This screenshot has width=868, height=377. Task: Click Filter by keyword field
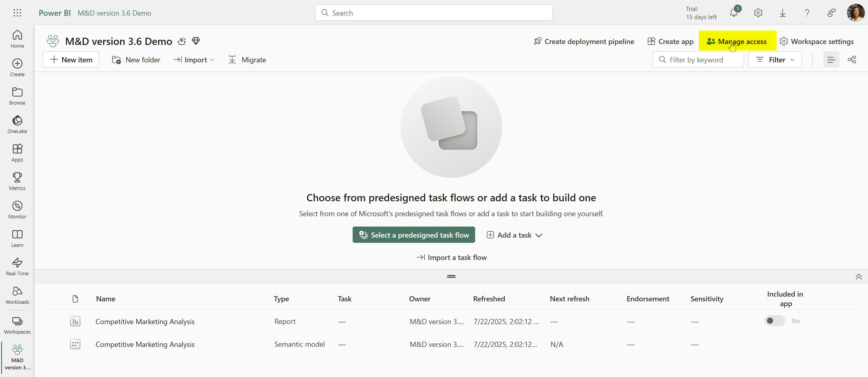click(x=698, y=60)
